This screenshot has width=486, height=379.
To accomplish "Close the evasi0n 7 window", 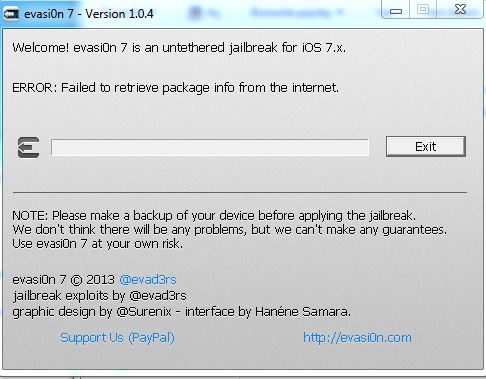I will (460, 9).
